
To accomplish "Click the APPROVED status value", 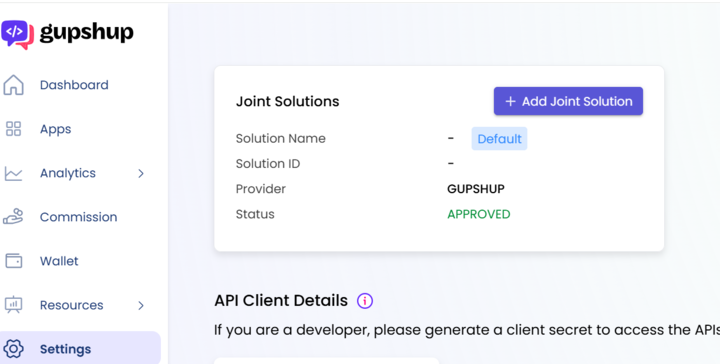I will pyautogui.click(x=479, y=214).
